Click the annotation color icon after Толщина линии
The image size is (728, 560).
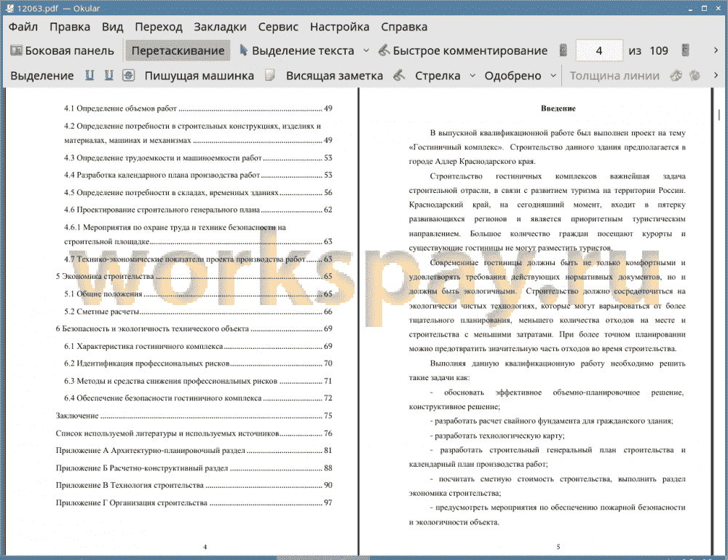[x=676, y=75]
